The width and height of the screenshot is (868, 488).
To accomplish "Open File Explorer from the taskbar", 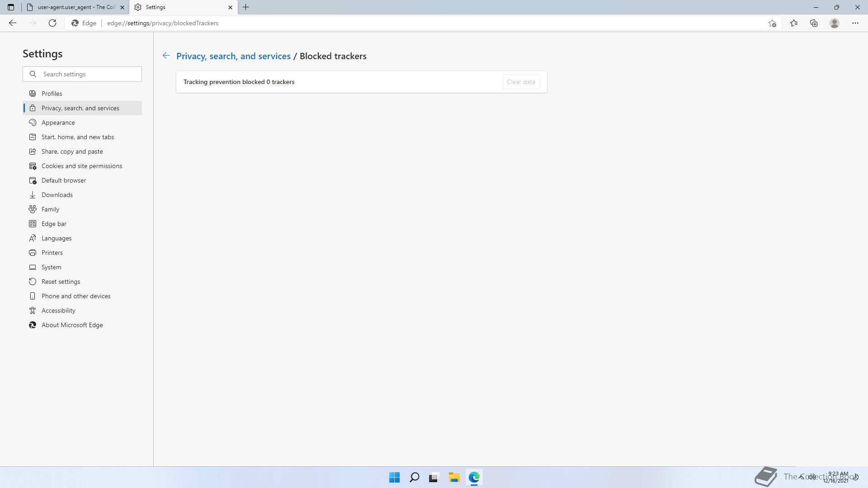I will click(454, 477).
